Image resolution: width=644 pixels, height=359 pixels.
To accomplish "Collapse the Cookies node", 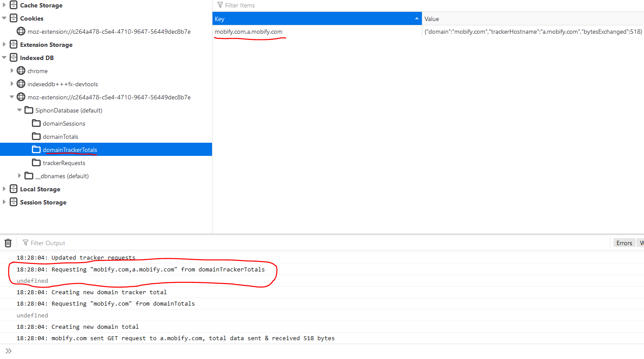I will [x=4, y=18].
